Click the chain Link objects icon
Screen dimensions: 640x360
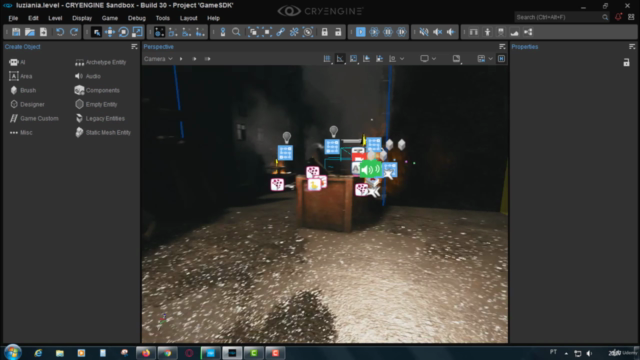point(280,32)
